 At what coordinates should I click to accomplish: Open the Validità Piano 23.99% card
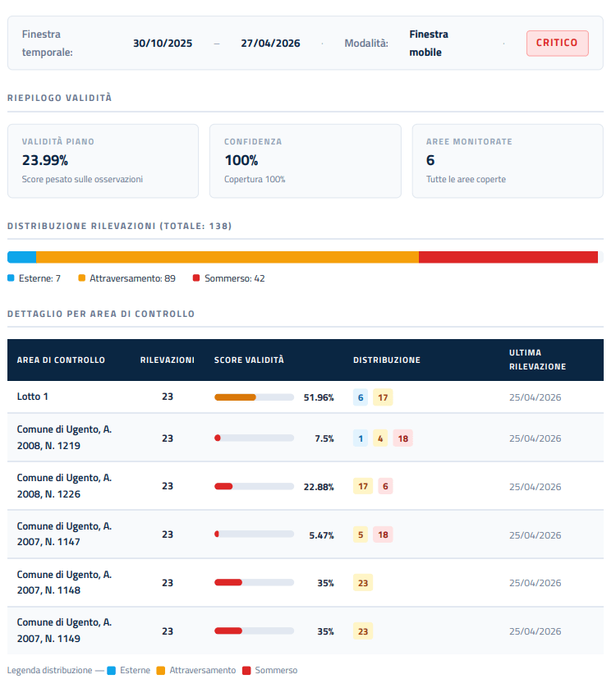tap(103, 161)
